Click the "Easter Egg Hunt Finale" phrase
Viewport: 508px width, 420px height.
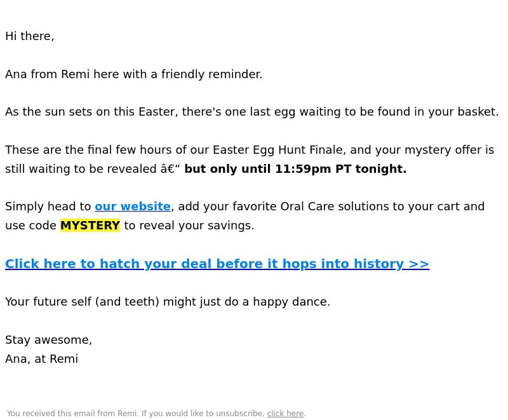(x=277, y=150)
